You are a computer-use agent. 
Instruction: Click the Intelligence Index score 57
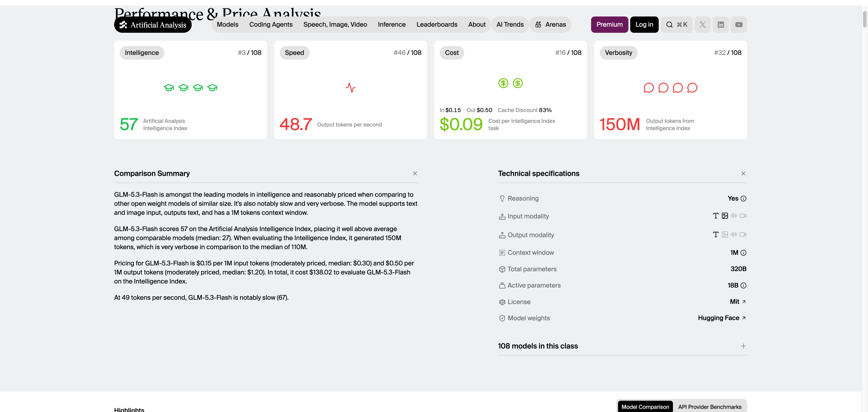click(x=129, y=124)
